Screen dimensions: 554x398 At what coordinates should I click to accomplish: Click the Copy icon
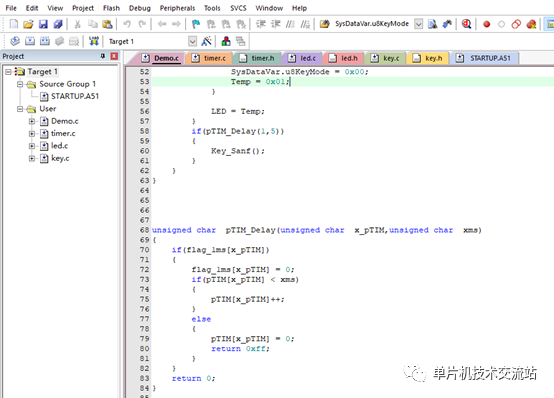(93, 24)
